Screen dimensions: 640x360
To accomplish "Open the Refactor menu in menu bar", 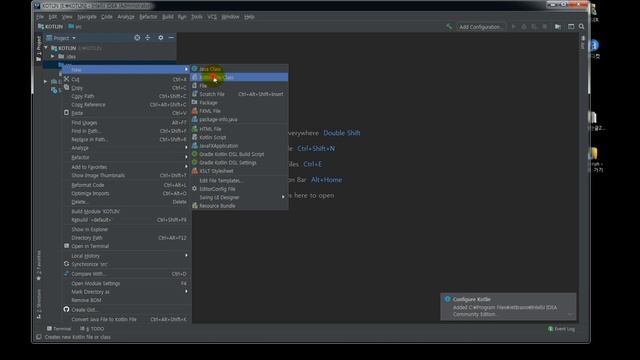I will 148,17.
